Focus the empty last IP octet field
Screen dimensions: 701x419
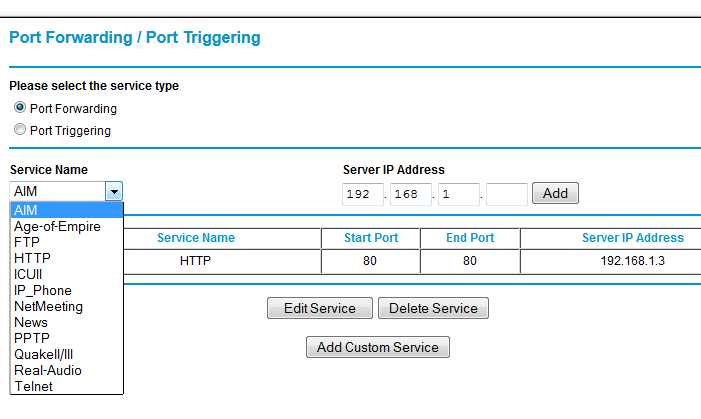[507, 194]
